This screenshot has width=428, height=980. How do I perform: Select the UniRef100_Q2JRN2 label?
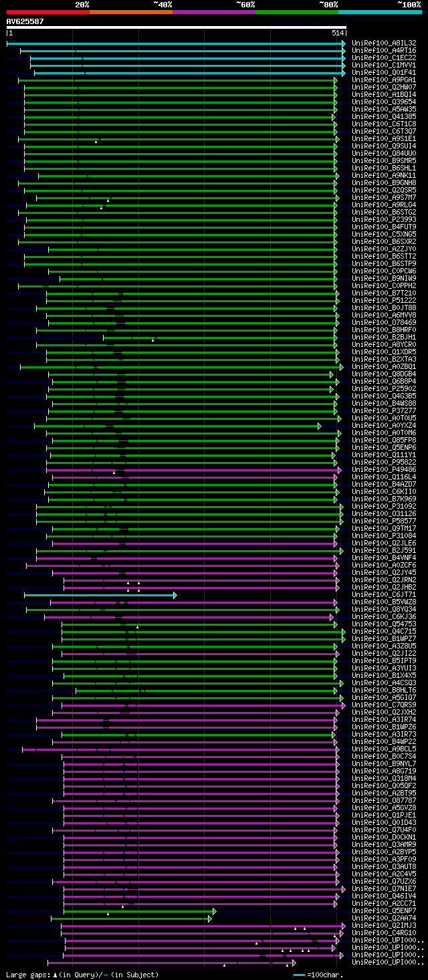pos(384,580)
